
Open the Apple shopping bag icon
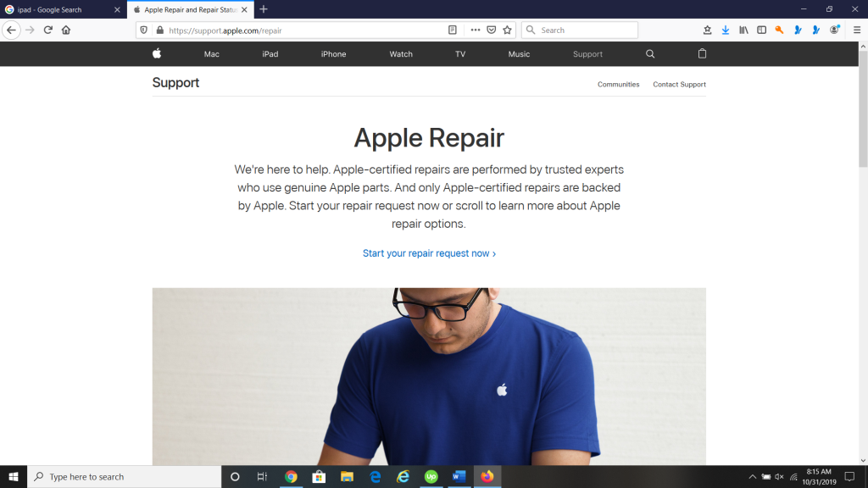tap(702, 53)
